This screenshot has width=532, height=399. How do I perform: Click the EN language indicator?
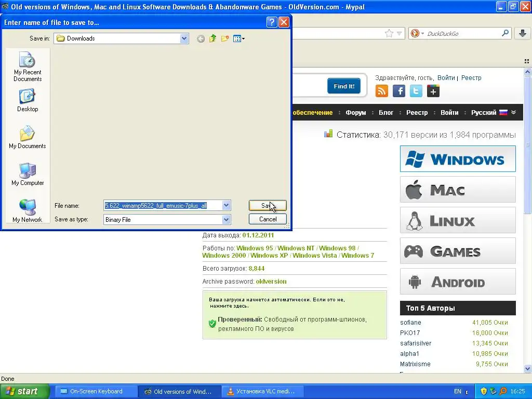(x=457, y=391)
